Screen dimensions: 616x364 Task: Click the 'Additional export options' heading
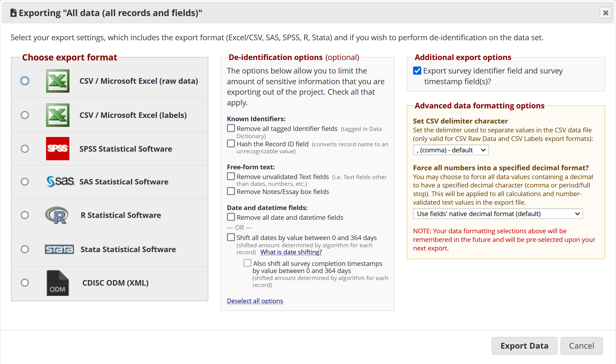click(x=463, y=57)
